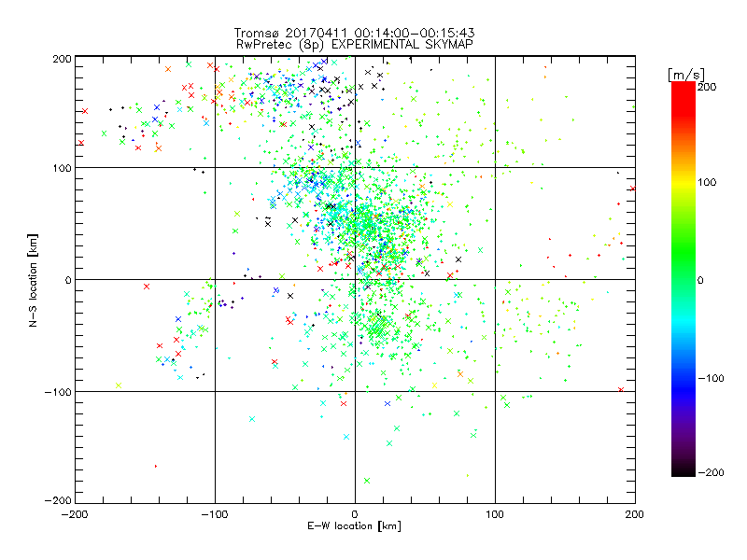Click the y-axis tick label '100'
747x560 pixels.
[x=62, y=168]
